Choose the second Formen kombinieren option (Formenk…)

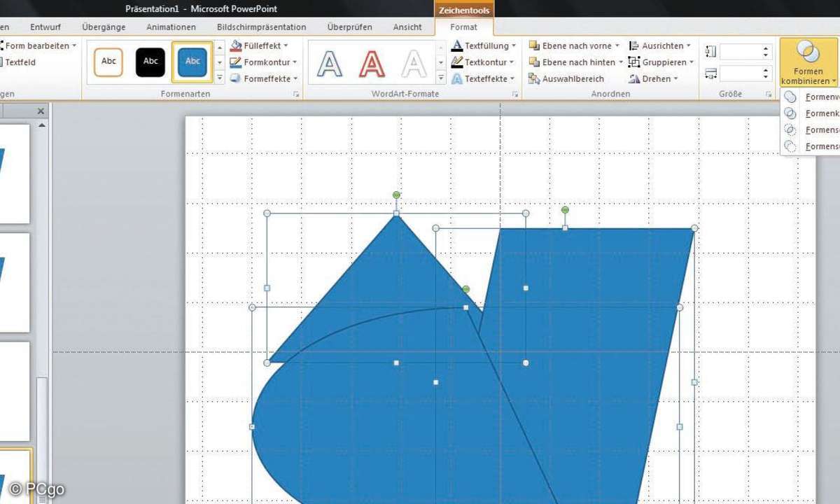[811, 113]
